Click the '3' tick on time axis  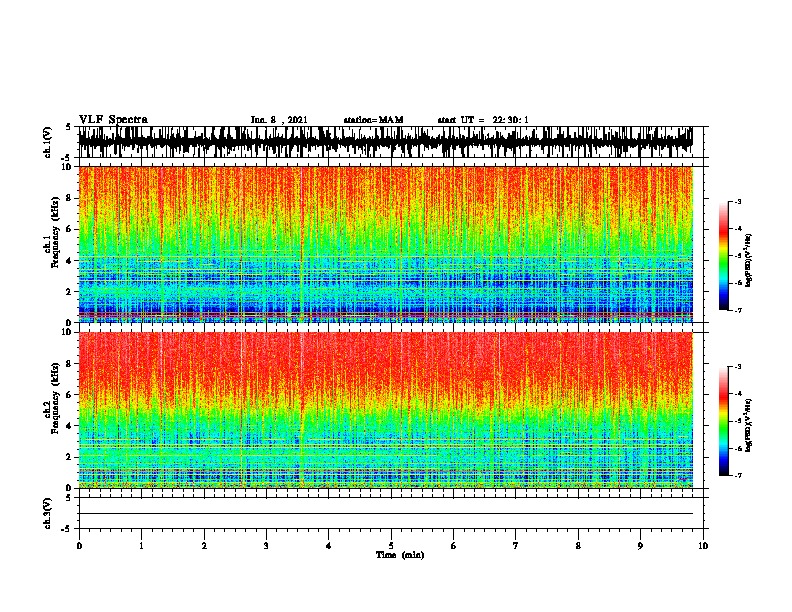pos(266,546)
